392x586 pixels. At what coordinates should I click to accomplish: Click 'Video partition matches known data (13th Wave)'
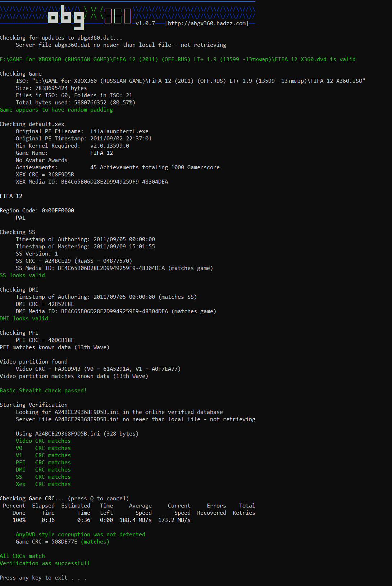point(74,376)
